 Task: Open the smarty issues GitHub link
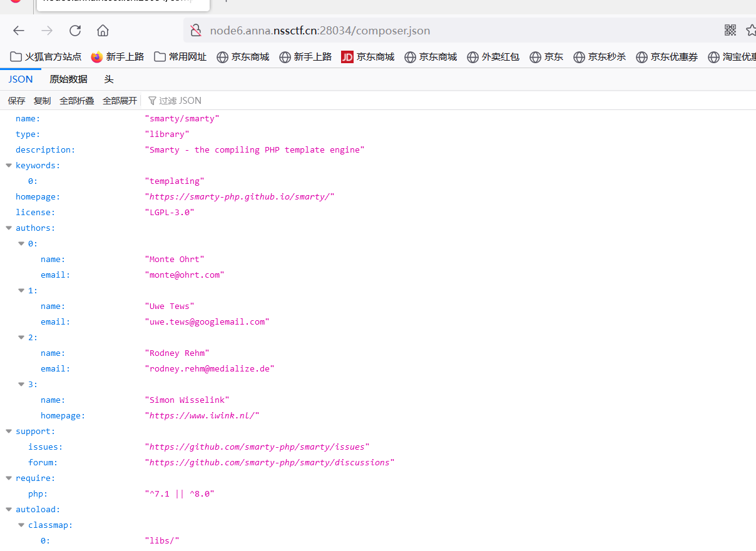tap(257, 447)
